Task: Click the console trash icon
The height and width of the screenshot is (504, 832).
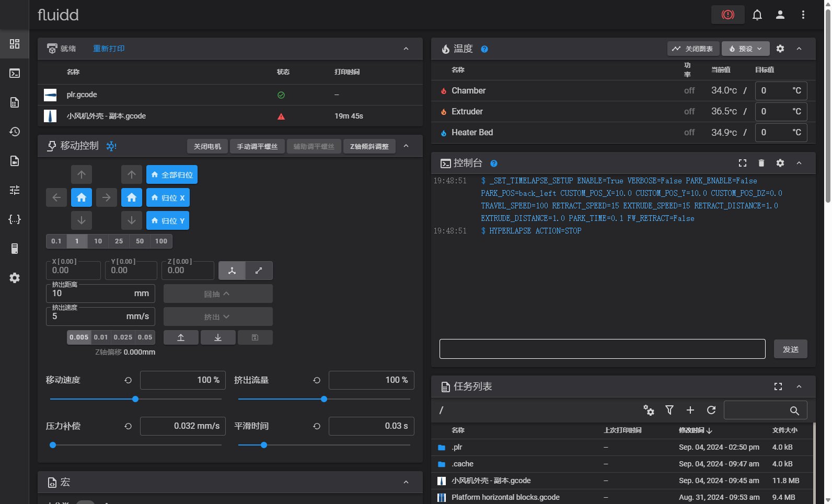Action: click(761, 163)
